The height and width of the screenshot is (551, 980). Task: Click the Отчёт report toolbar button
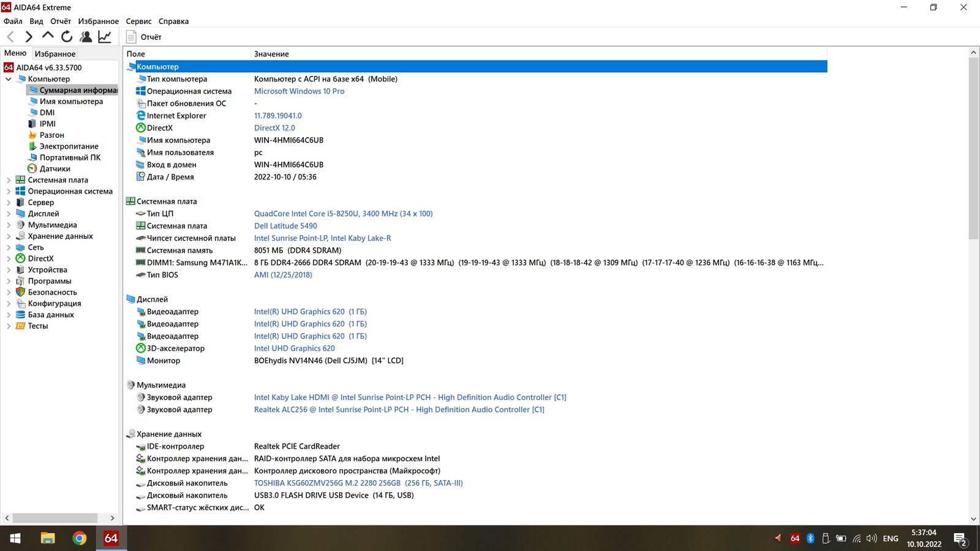pos(144,37)
